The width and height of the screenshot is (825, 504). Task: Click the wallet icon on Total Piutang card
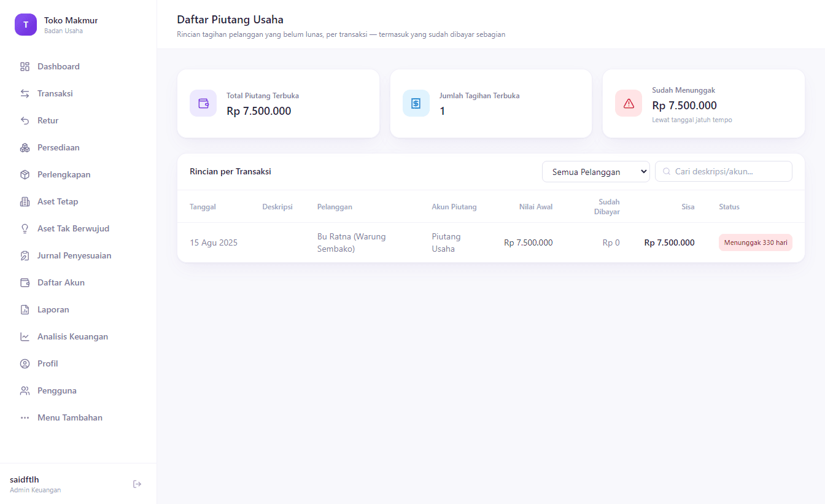point(203,103)
